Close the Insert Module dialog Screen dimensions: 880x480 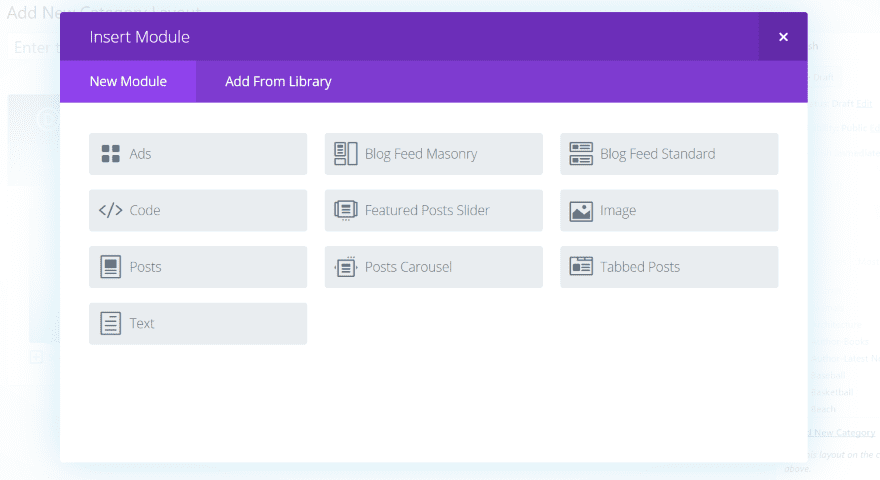(x=783, y=37)
